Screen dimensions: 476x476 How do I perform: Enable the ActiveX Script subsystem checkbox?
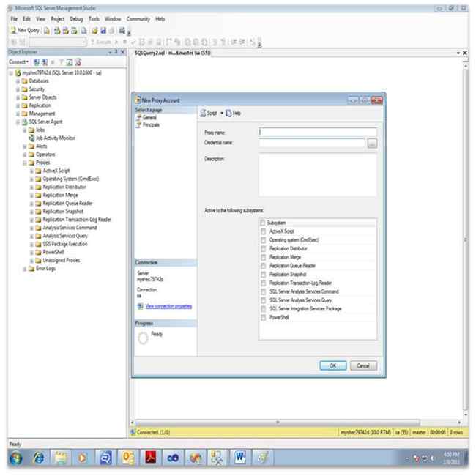263,231
